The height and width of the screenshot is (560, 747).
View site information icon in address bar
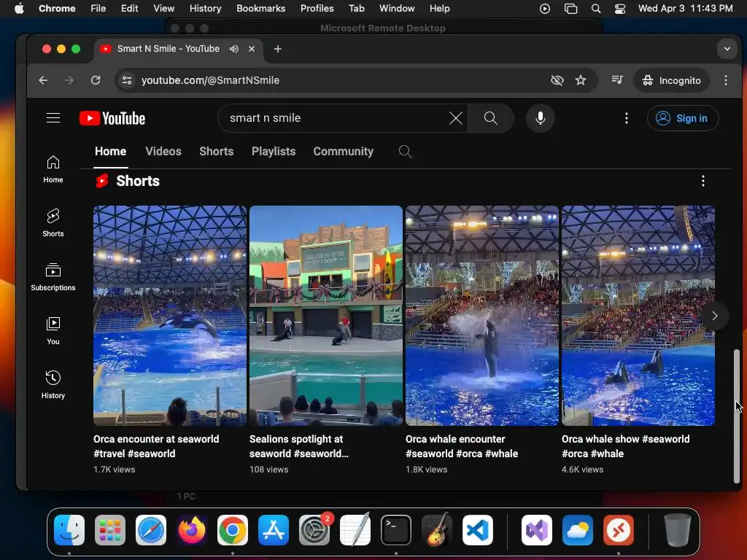tap(127, 80)
